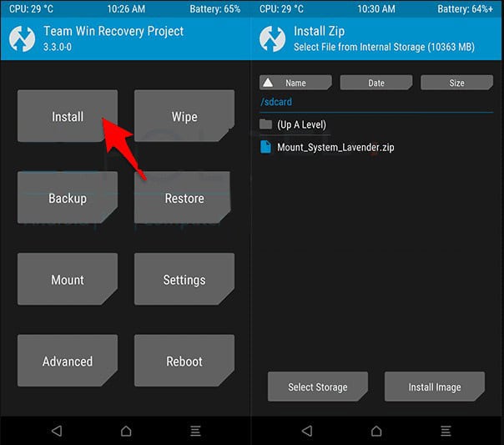Image resolution: width=504 pixels, height=445 pixels.
Task: Tap menu navigation icon on Install Zip screen
Action: coord(446,431)
